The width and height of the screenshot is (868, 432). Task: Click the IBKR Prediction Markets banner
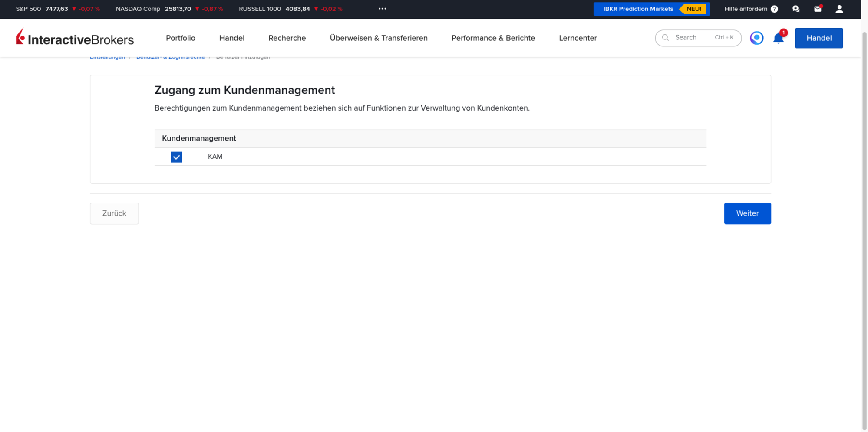click(x=651, y=9)
